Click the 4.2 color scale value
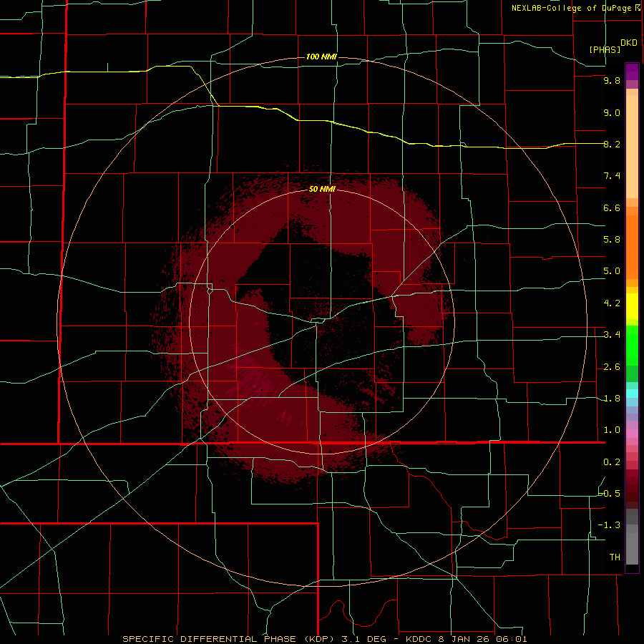The image size is (644, 644). [x=612, y=303]
